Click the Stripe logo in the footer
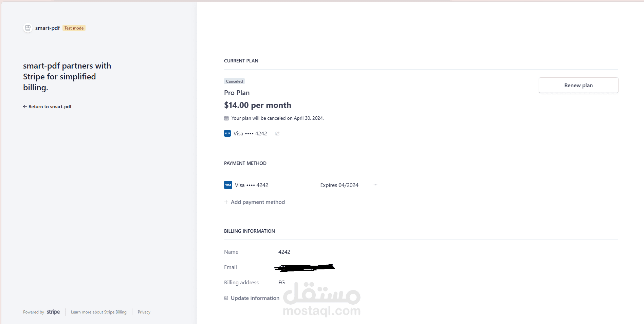Screen dimensions: 644x324 pyautogui.click(x=53, y=312)
